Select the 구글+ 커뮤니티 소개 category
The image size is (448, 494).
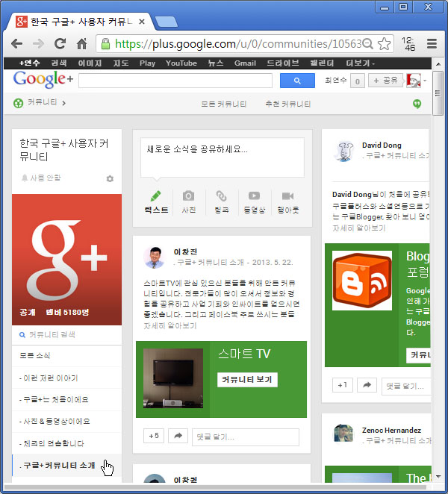[67, 466]
